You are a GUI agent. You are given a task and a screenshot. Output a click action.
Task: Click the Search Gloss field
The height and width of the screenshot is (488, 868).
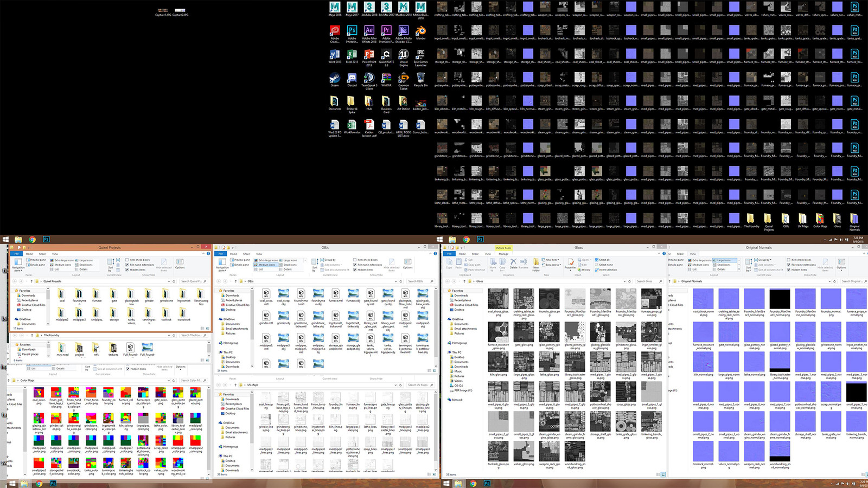(648, 281)
